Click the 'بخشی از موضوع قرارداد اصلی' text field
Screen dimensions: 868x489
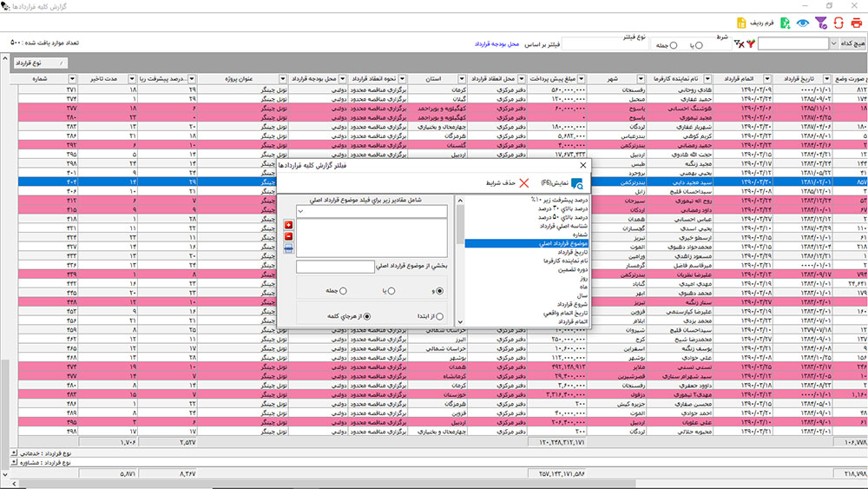[x=335, y=267]
